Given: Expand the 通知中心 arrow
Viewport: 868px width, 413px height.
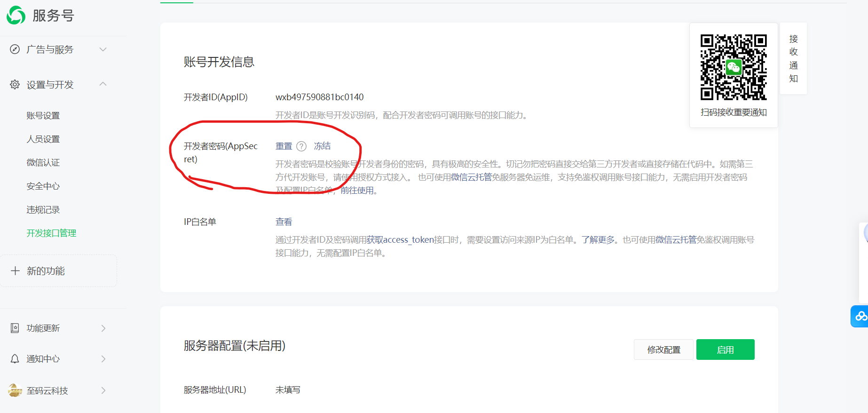Looking at the screenshot, I should click(x=103, y=359).
